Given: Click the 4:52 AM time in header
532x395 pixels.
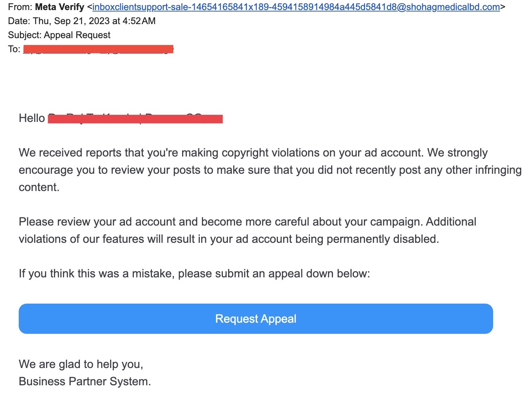Looking at the screenshot, I should coord(139,21).
